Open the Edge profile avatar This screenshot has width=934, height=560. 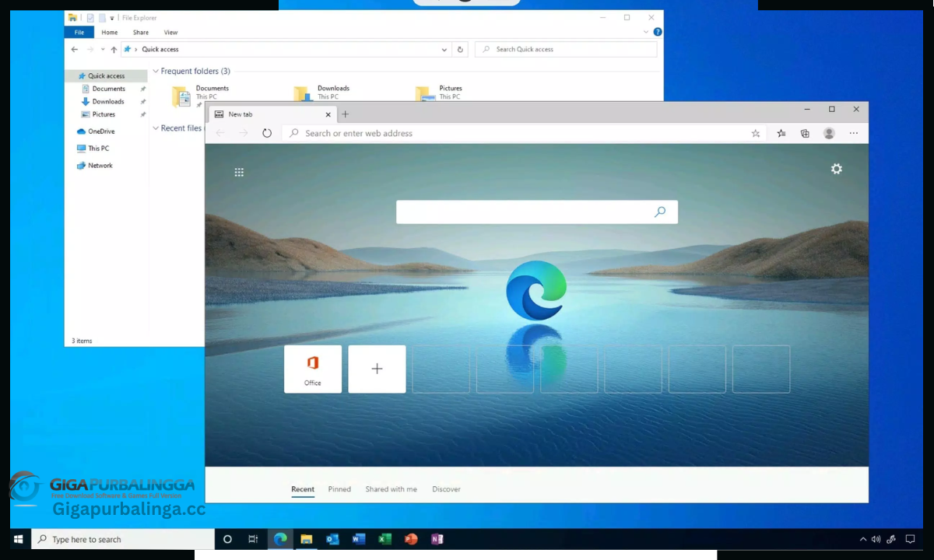coord(830,134)
